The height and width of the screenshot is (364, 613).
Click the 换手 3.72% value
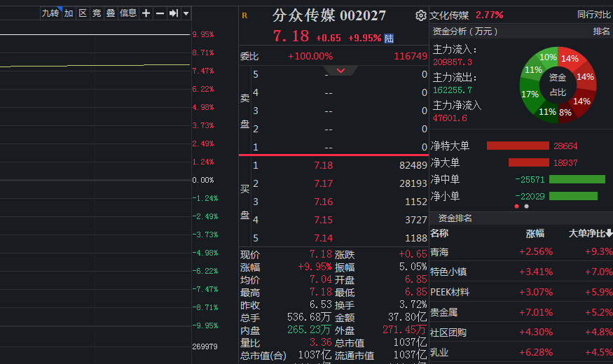[x=413, y=304]
